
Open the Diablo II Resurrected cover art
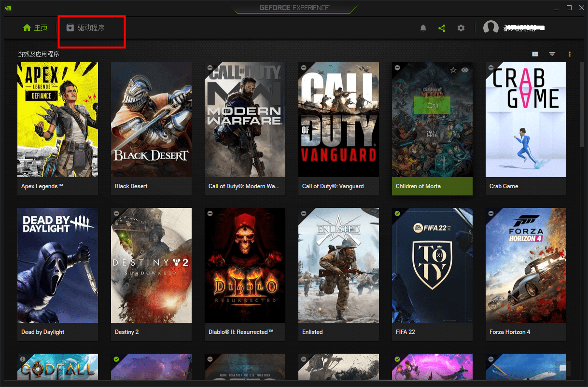pyautogui.click(x=245, y=265)
